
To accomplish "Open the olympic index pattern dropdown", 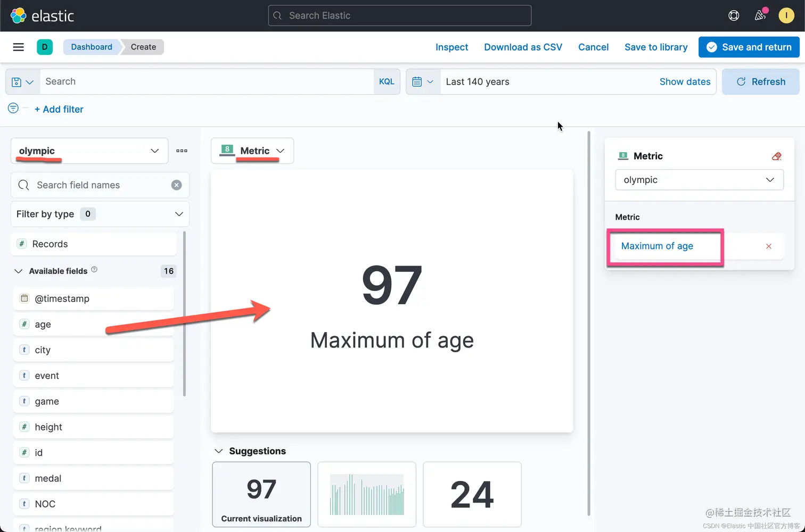I will (89, 151).
